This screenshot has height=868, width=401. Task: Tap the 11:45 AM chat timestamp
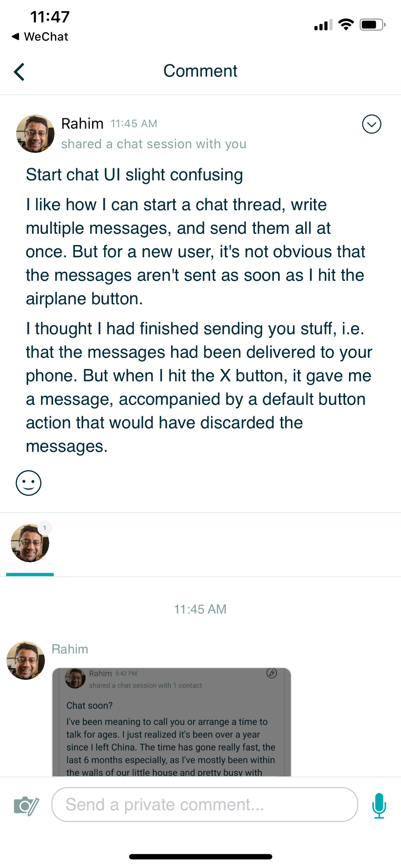[200, 609]
